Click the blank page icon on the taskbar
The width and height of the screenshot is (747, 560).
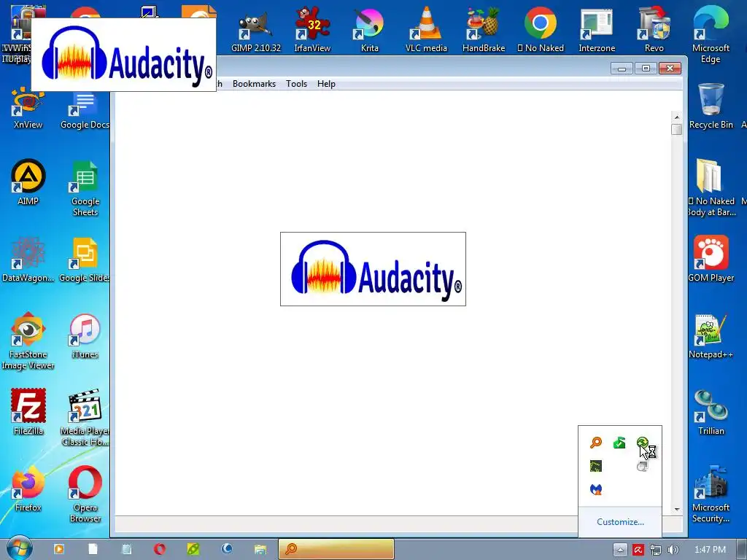point(93,549)
